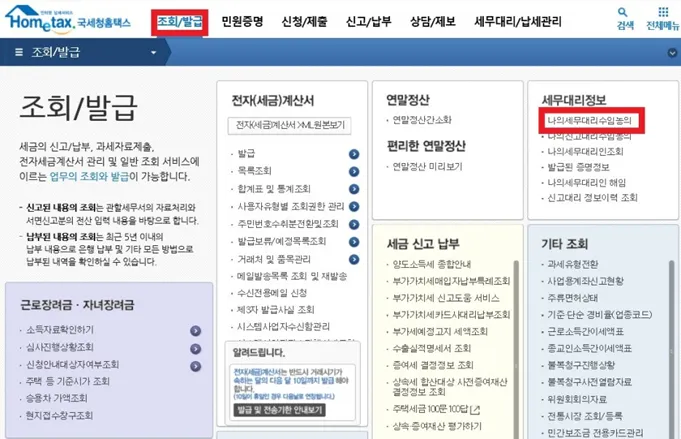Open the 나의세무대리인 해임 link
This screenshot has width=681, height=439.
[x=586, y=182]
